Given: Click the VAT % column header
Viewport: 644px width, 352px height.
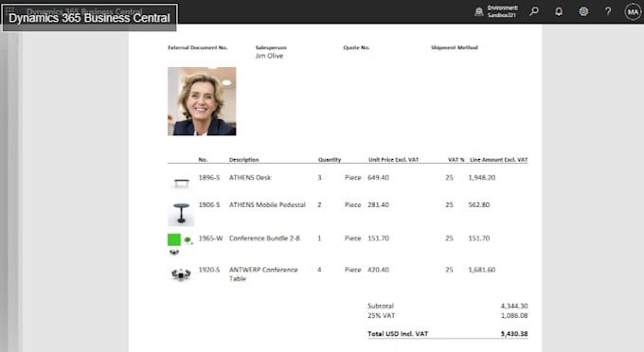Looking at the screenshot, I should click(456, 160).
